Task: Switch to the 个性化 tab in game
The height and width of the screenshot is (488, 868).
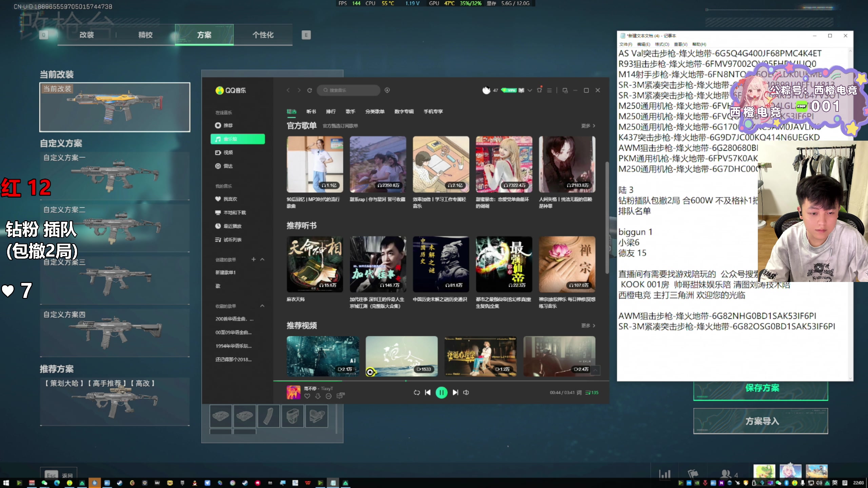Action: coord(263,35)
